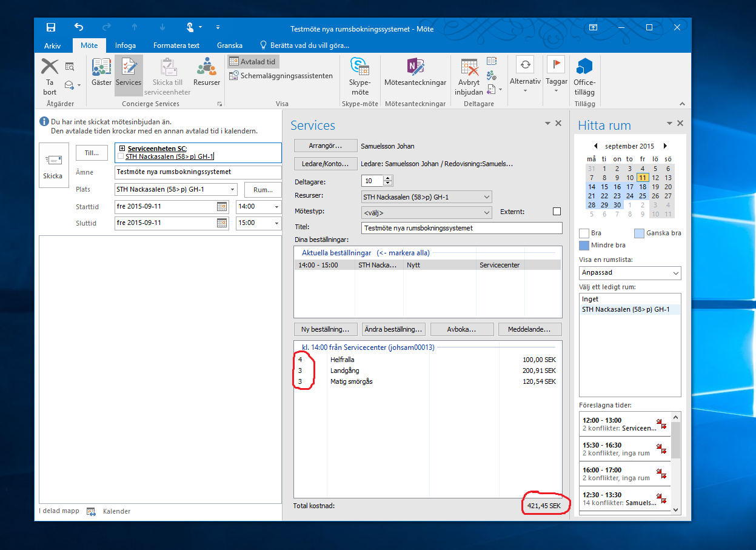Click Avbryt inbjudan

[x=469, y=76]
